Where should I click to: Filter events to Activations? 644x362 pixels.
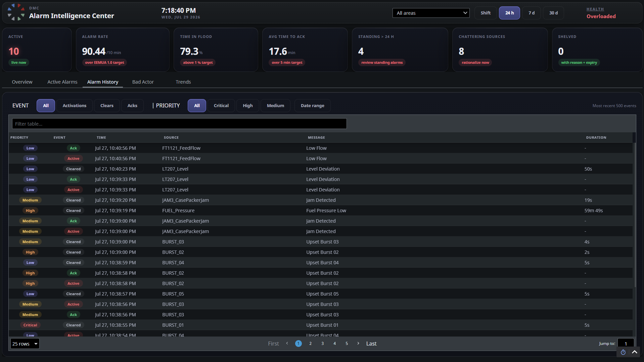pos(75,105)
